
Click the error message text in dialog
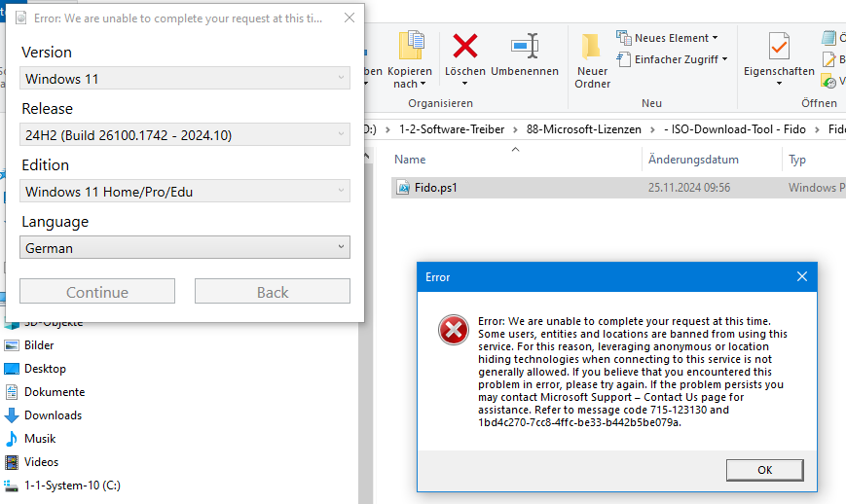[633, 372]
